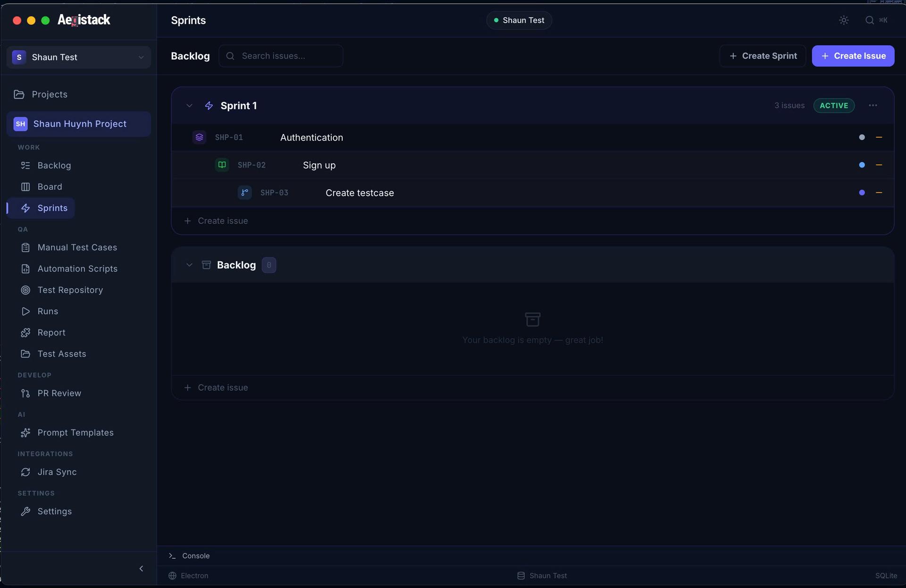The image size is (906, 588).
Task: Click the 3 issues count label
Action: point(789,106)
